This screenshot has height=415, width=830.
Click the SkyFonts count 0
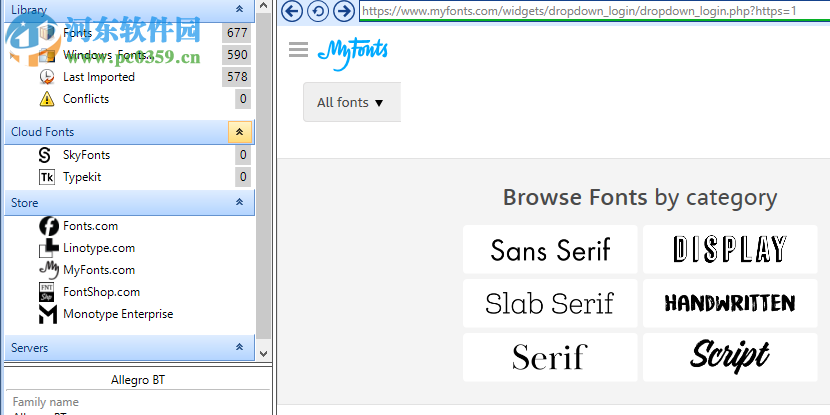[x=243, y=155]
